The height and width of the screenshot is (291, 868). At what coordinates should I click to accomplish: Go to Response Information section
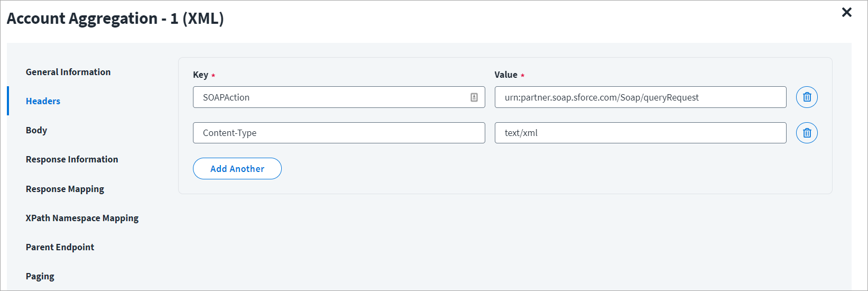pyautogui.click(x=72, y=159)
